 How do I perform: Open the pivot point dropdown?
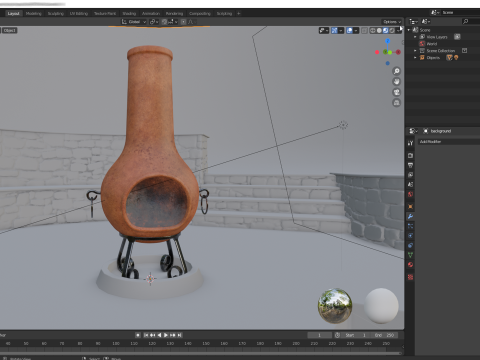[154, 22]
